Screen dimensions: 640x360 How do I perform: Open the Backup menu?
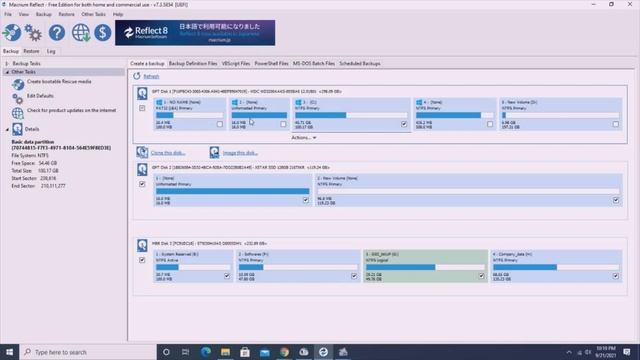point(44,14)
